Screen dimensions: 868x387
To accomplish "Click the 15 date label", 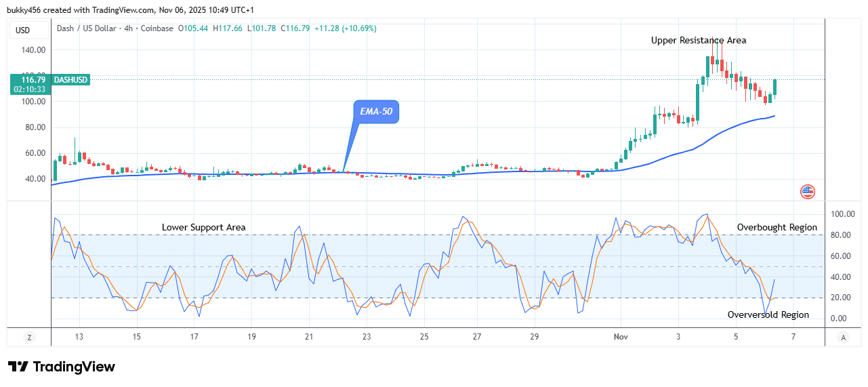I will coord(136,337).
